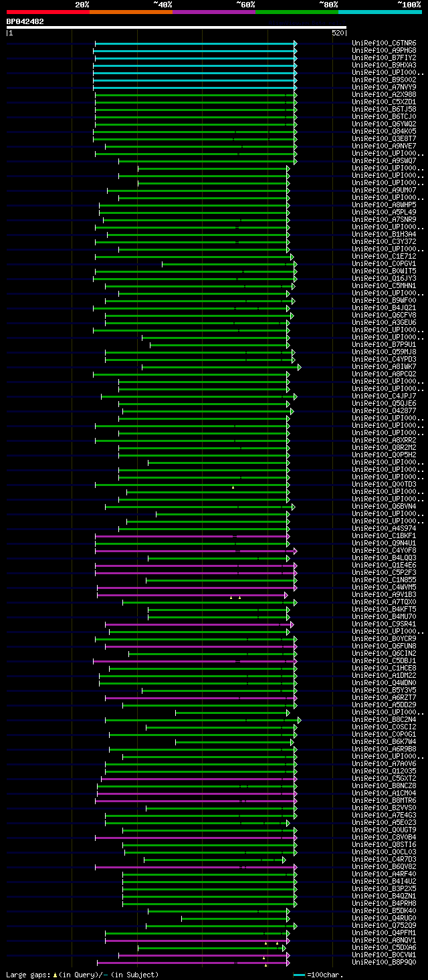Image resolution: width=428 pixels, height=980 pixels.
Task: Select label UniRef100_Q59MJ8
Action: pos(384,352)
